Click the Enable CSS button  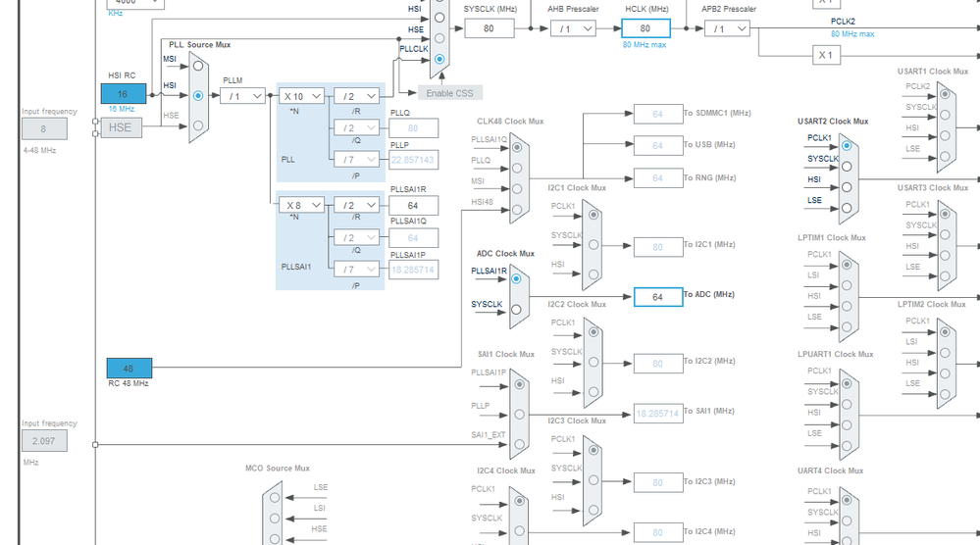(x=450, y=93)
